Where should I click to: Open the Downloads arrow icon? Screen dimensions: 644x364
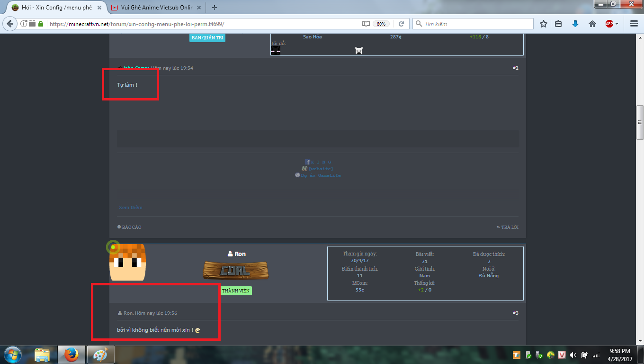click(575, 24)
